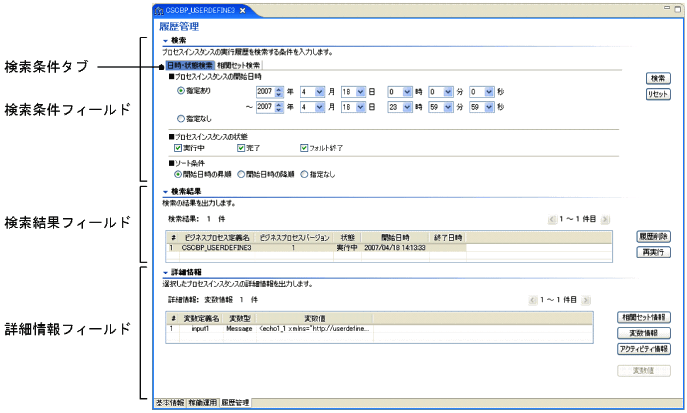
Task: Select 指定あり radio button
Action: (x=181, y=91)
